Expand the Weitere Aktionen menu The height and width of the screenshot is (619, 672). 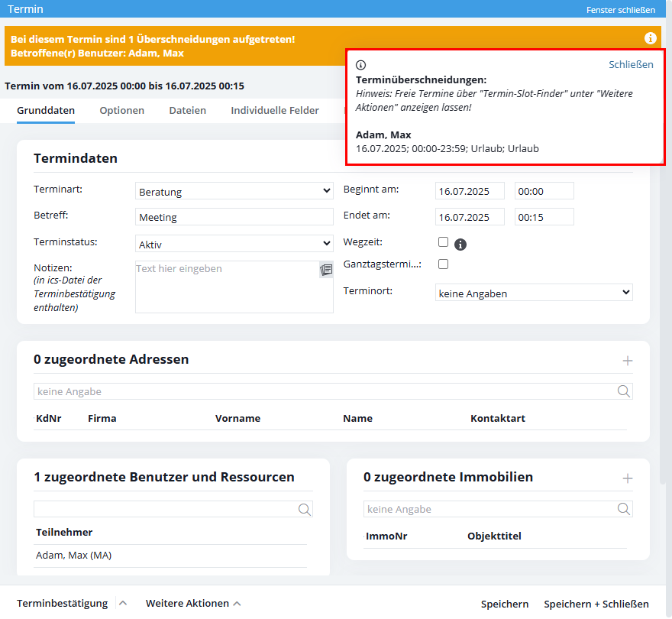pyautogui.click(x=193, y=604)
